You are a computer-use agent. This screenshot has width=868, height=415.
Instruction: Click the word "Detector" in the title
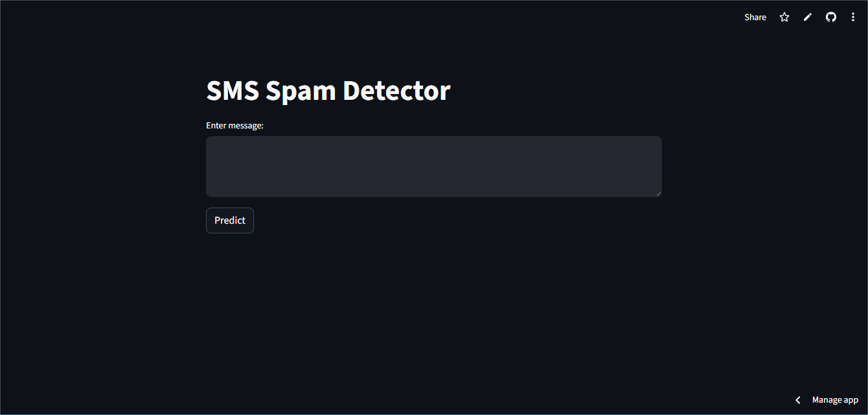click(x=396, y=91)
